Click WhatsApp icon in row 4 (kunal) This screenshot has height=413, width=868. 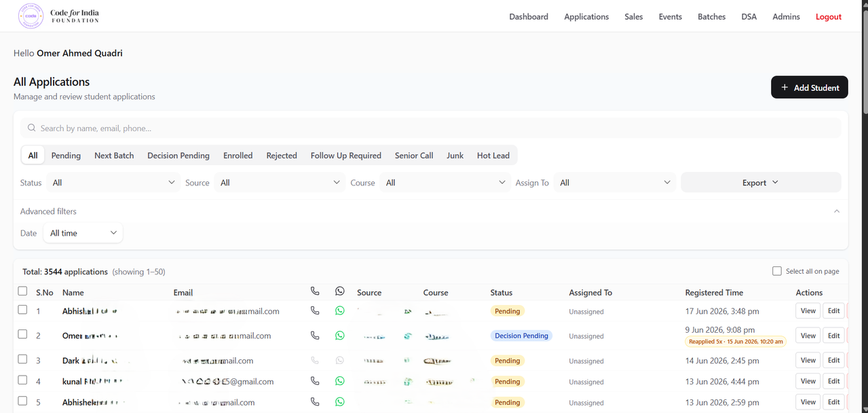(x=340, y=381)
